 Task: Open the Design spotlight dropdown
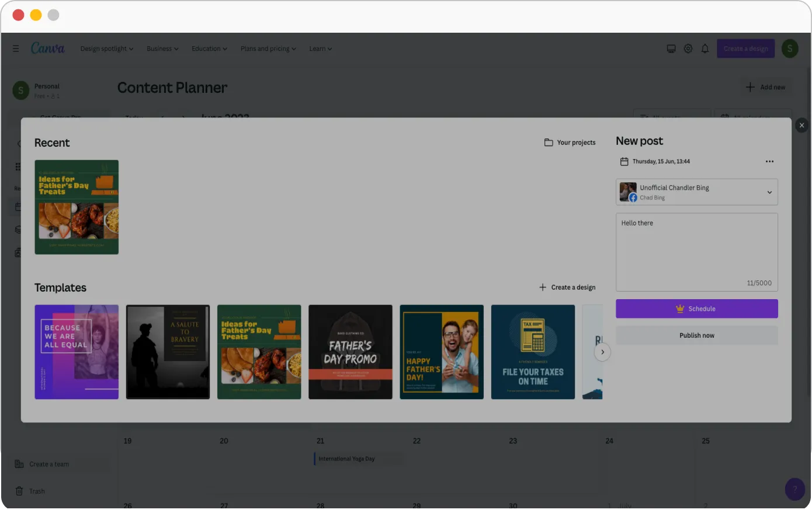[106, 48]
